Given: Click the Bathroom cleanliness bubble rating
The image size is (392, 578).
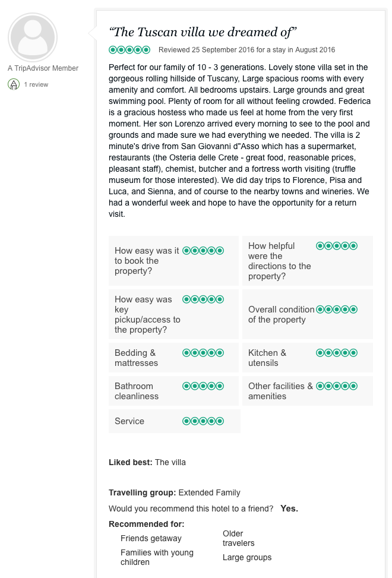Looking at the screenshot, I should coord(203,386).
